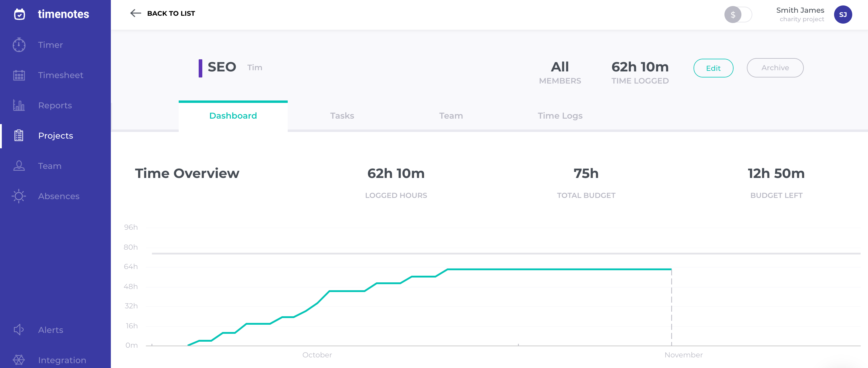This screenshot has width=868, height=368.
Task: Toggle the dollar billing switch
Action: point(737,15)
